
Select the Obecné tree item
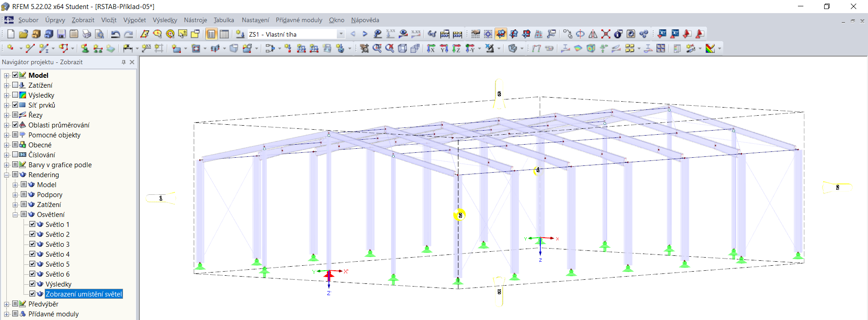pos(40,145)
